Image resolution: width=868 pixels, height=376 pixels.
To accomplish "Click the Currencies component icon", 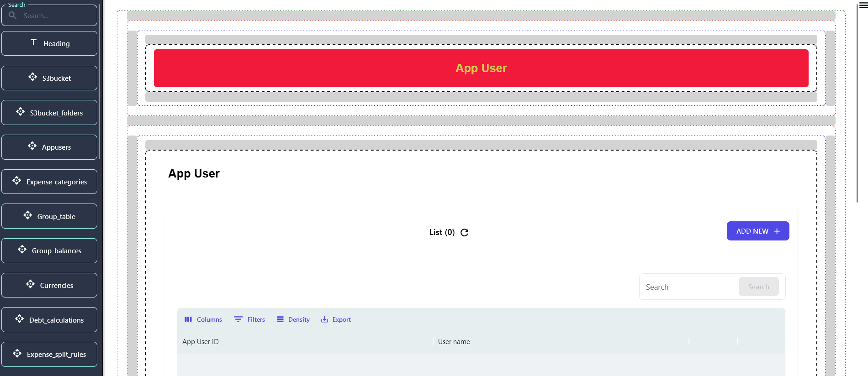I will tap(31, 284).
